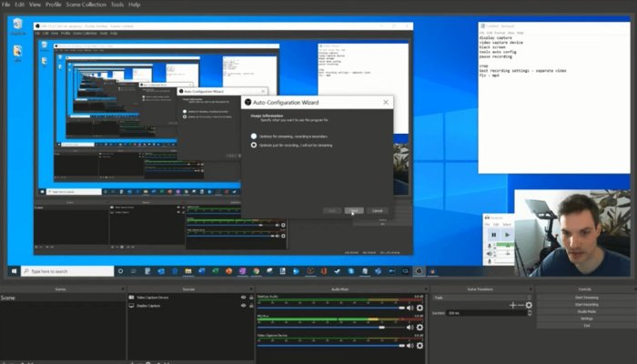Viewport: 637px width, 364px height.
Task: Open the OneNote purple taskbar icon
Action: pyautogui.click(x=243, y=271)
